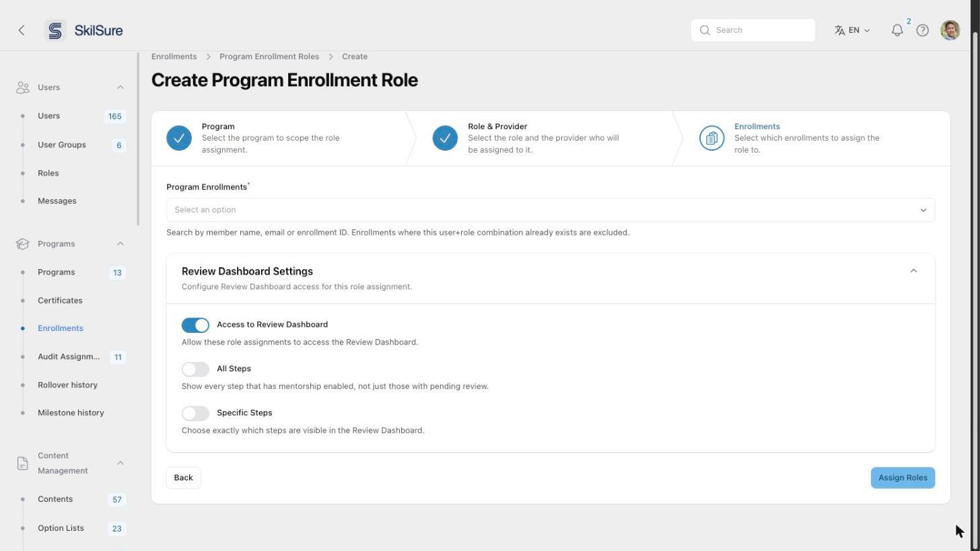Click the Assign Roles button

[903, 478]
